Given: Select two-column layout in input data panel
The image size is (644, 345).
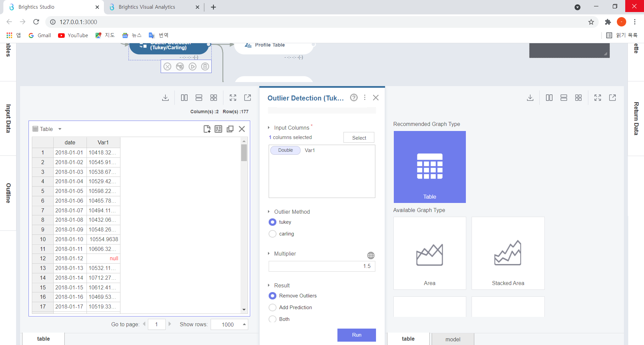Looking at the screenshot, I should click(x=184, y=98).
